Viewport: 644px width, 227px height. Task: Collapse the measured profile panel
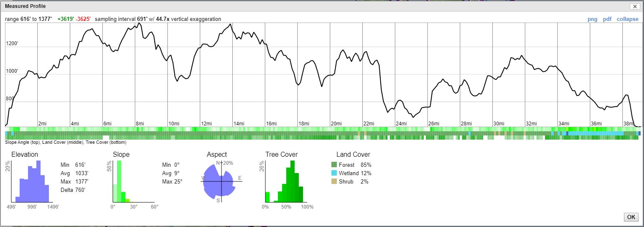coord(627,19)
